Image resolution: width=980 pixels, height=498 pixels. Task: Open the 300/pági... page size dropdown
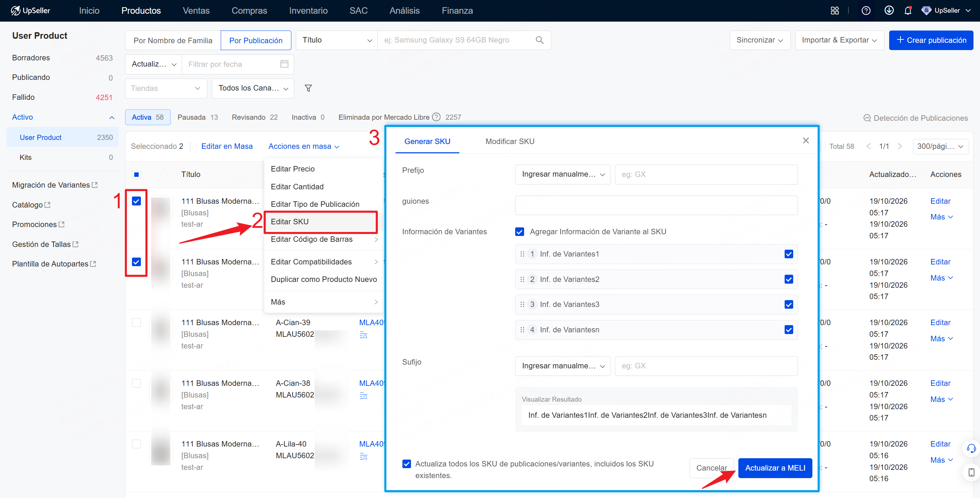coord(941,146)
